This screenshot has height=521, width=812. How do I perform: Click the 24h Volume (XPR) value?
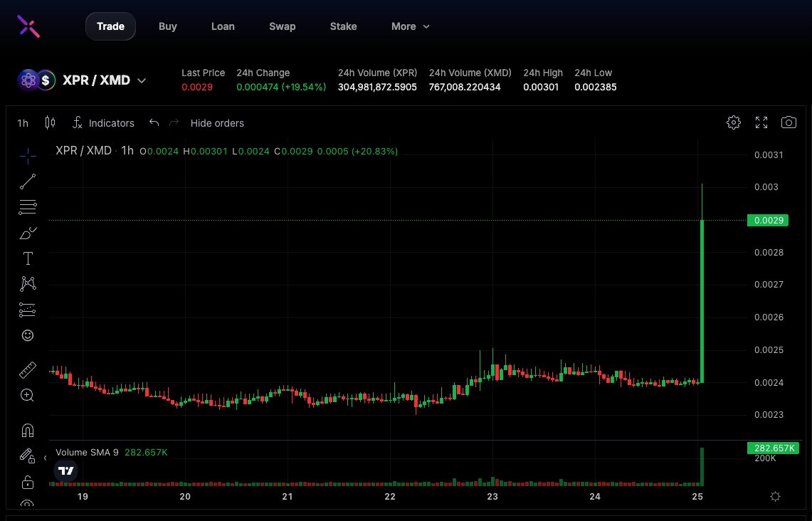(377, 87)
